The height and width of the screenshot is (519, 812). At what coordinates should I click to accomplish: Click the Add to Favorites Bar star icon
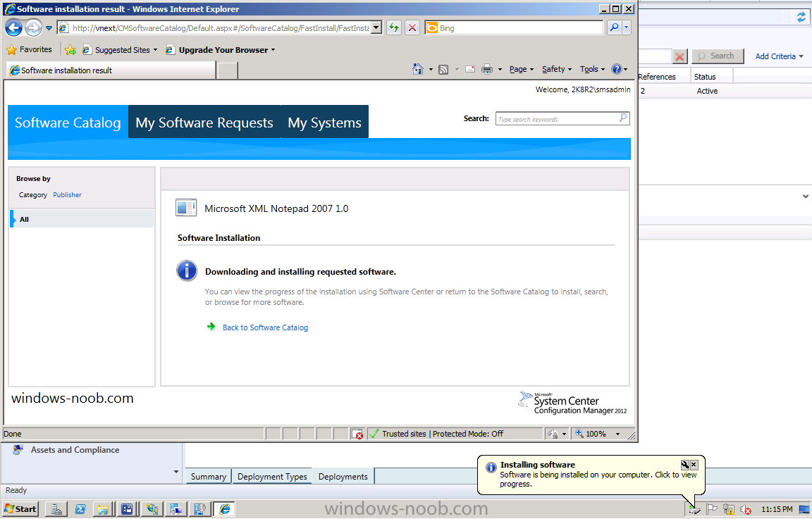point(70,50)
